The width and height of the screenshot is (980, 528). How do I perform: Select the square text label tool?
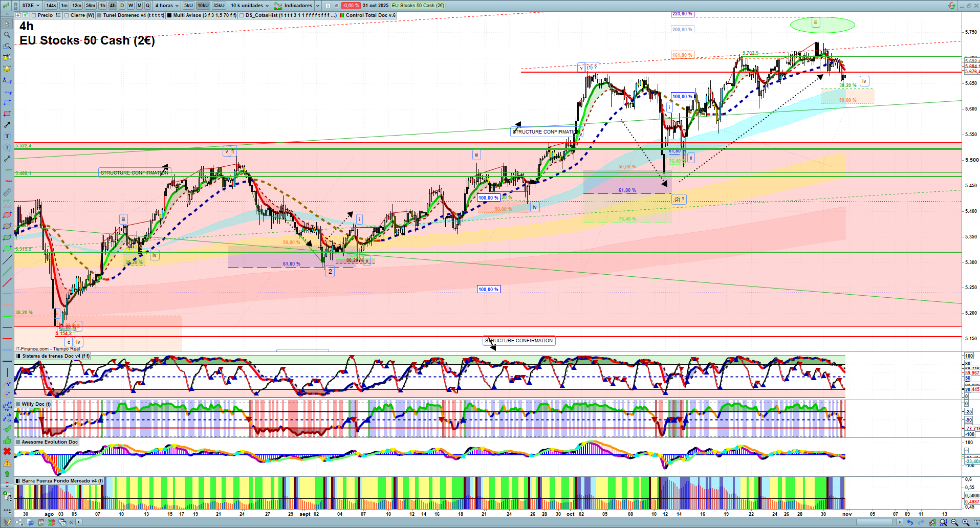pyautogui.click(x=7, y=136)
